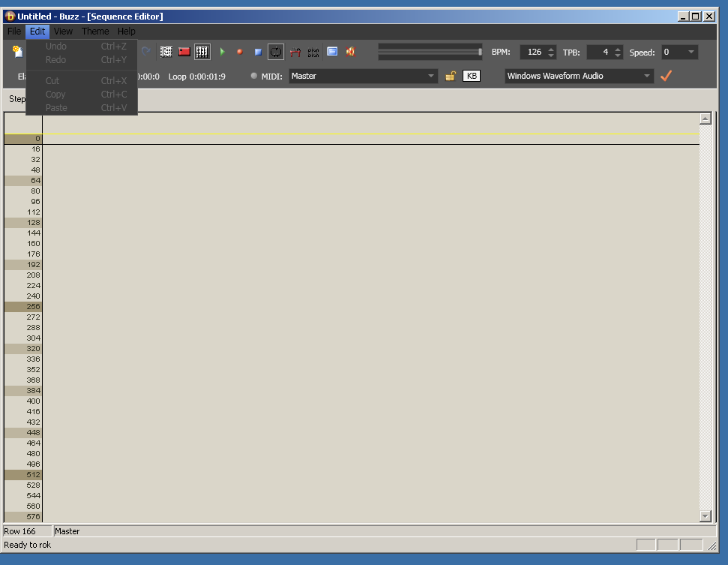Open the red Machine View icon
This screenshot has height=565, width=728.
pyautogui.click(x=184, y=52)
